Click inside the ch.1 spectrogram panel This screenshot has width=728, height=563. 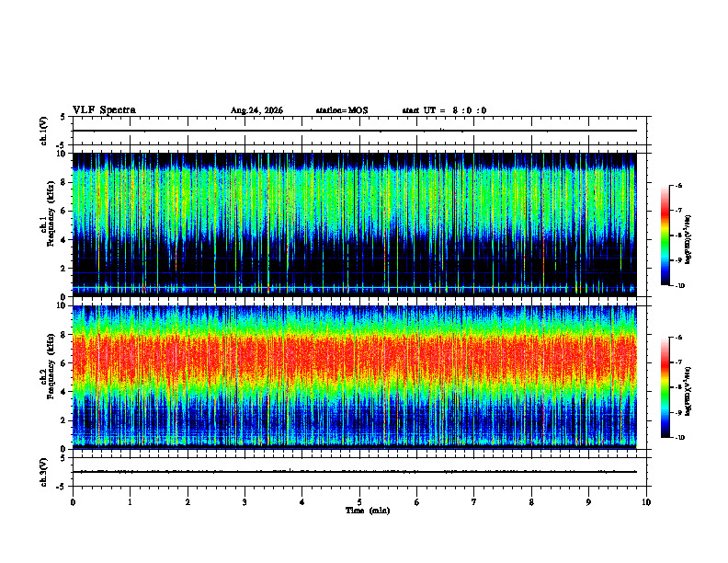click(355, 224)
